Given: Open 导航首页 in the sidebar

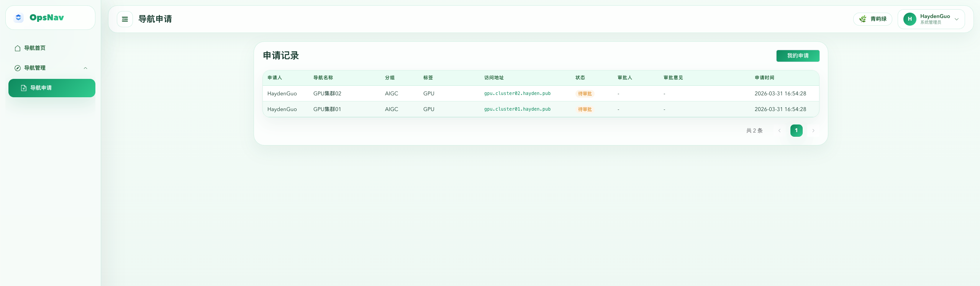Looking at the screenshot, I should tap(35, 48).
